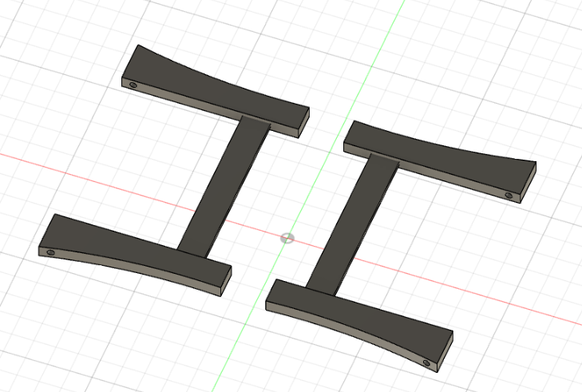Click the origin point marker at grid center
The width and height of the screenshot is (582, 392).
pos(287,239)
